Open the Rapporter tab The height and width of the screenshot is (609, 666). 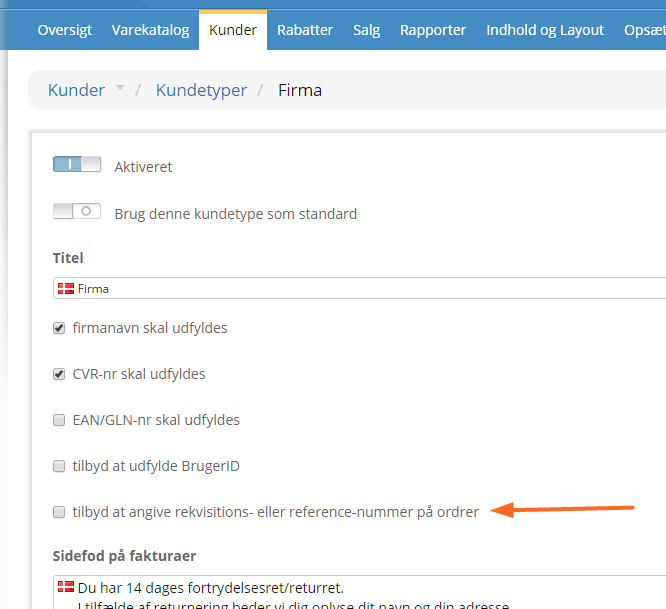(x=433, y=30)
